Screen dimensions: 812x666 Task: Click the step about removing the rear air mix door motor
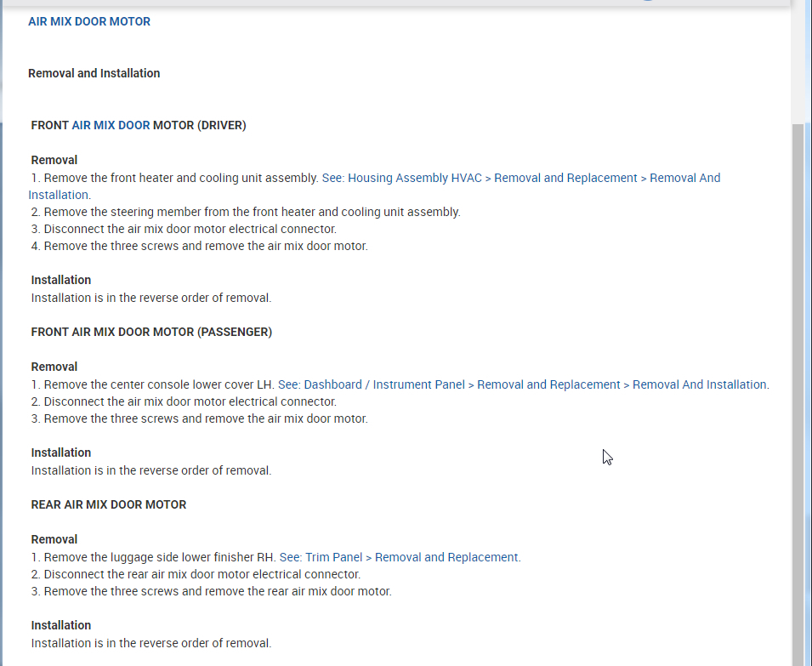(211, 591)
